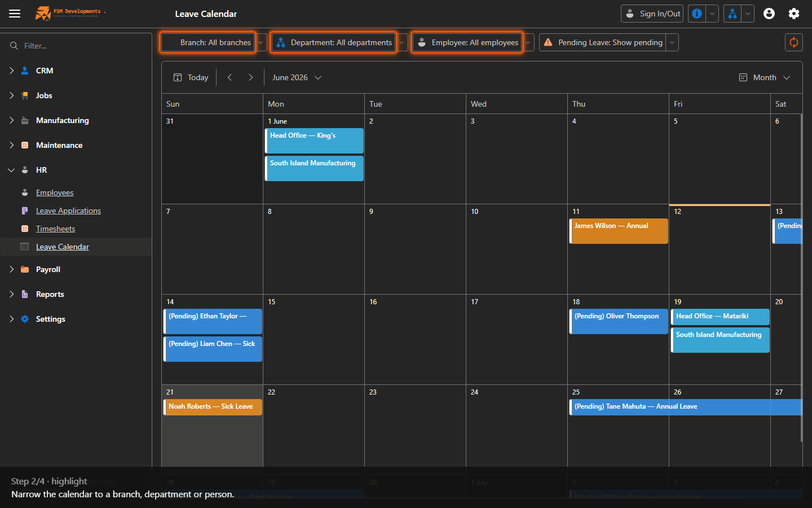Go to previous month arrow
The width and height of the screenshot is (812, 508).
[x=230, y=77]
